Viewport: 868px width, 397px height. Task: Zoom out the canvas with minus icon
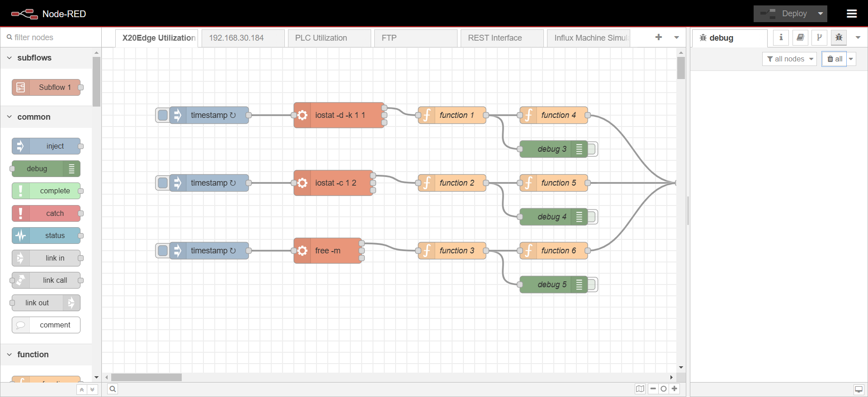click(653, 389)
